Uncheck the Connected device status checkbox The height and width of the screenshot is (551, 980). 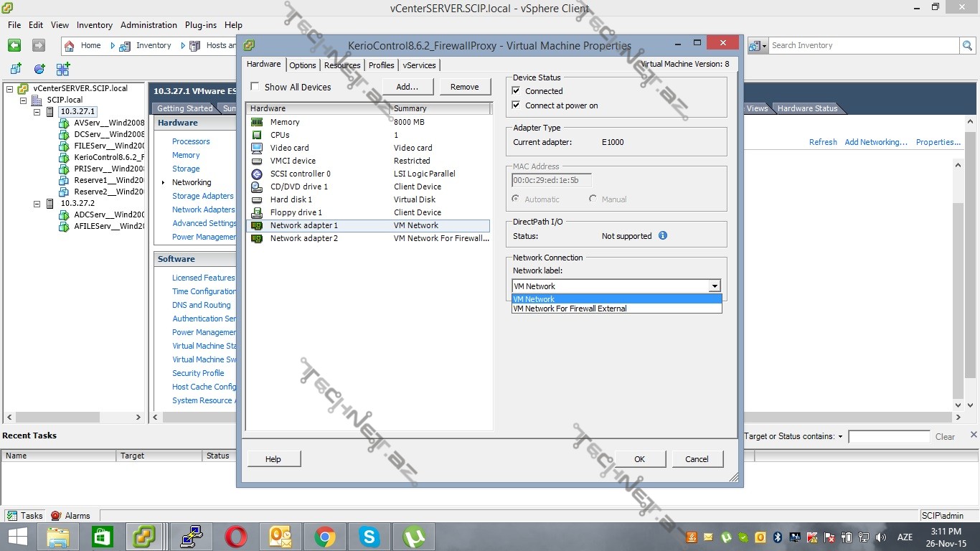(x=516, y=91)
